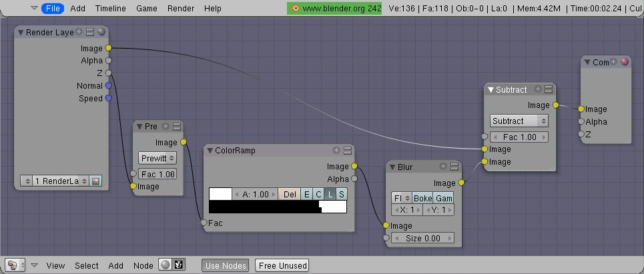The height and width of the screenshot is (274, 644).
Task: Click the plus icon on ColorRamp node header
Action: (336, 151)
